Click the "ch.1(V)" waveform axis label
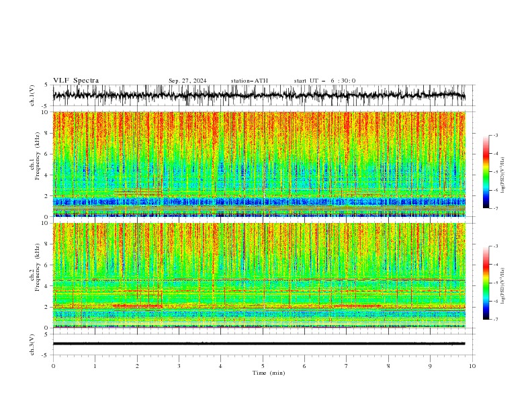Screen dimensions: 532x411 [x=32, y=95]
